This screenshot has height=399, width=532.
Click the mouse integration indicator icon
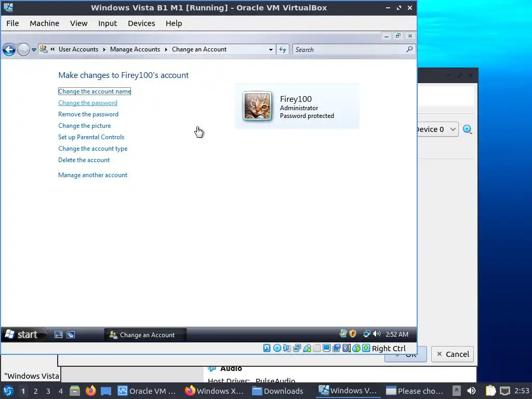pos(356,348)
